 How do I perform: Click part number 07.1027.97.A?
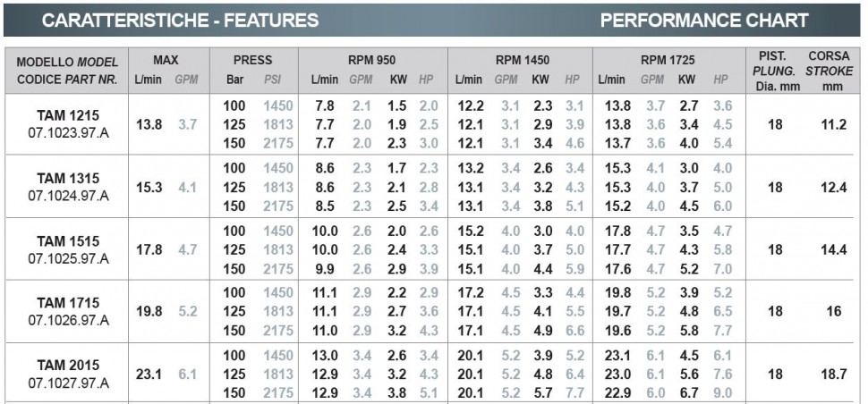68,383
